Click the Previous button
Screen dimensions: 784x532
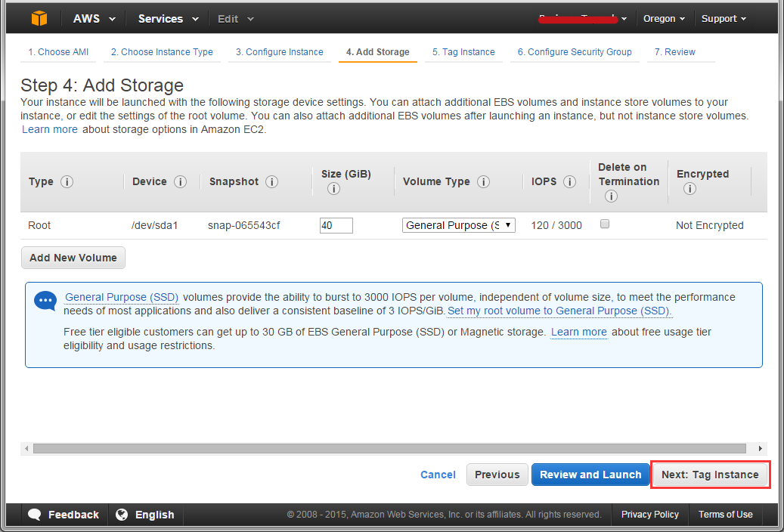(497, 475)
